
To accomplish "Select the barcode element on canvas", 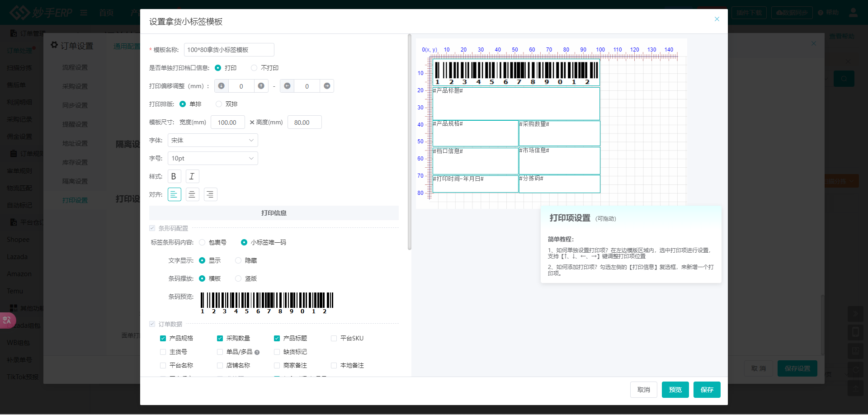I will click(x=516, y=73).
